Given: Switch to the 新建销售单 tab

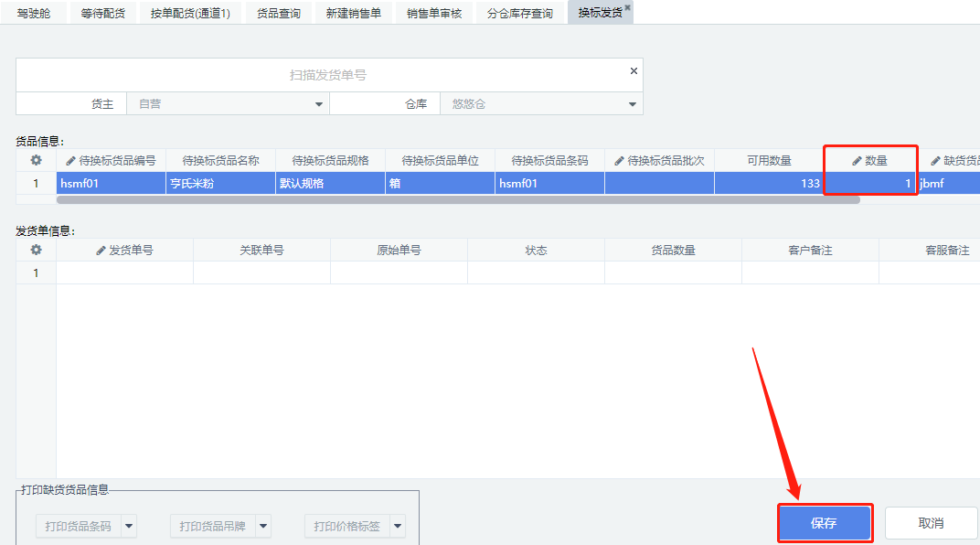Looking at the screenshot, I should click(353, 13).
